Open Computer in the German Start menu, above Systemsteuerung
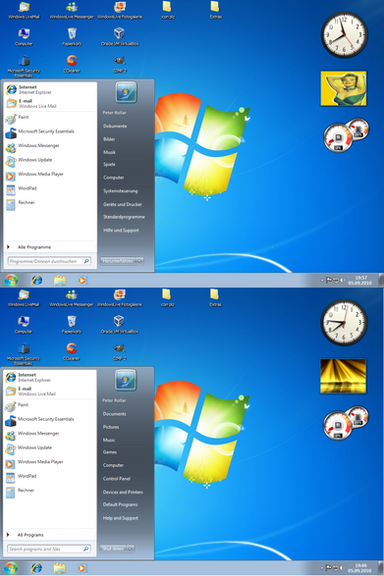The width and height of the screenshot is (384, 576). (x=114, y=177)
